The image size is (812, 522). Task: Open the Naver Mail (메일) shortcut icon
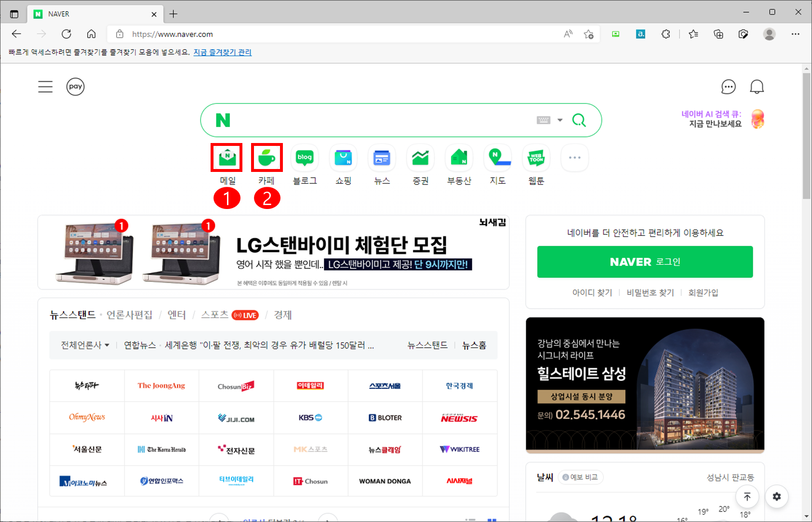pos(227,157)
